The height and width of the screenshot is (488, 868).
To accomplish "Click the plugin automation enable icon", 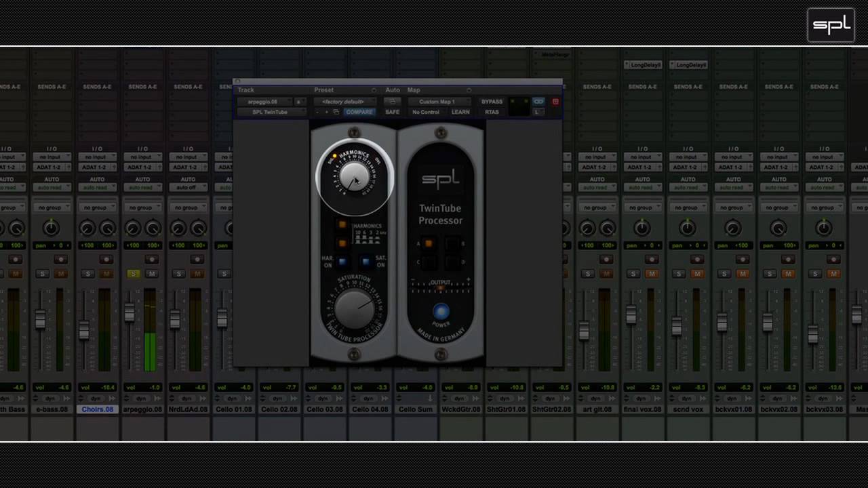I will [392, 102].
